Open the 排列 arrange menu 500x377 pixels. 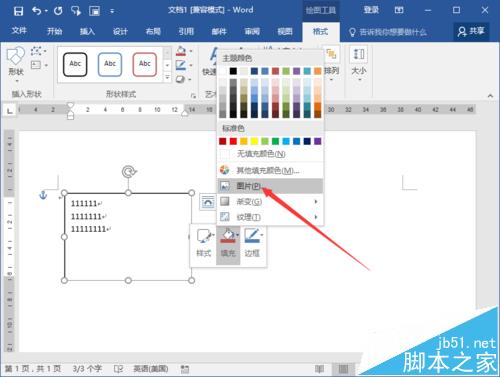tap(331, 64)
